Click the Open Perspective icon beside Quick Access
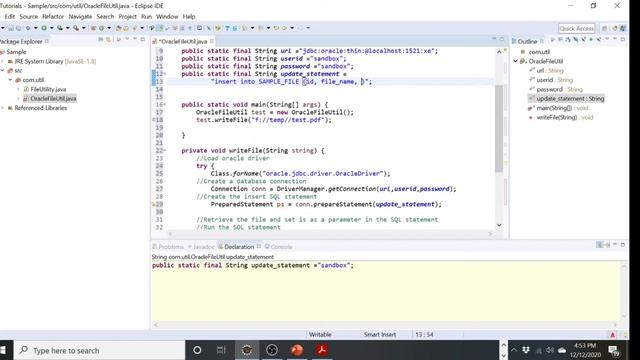Viewport: 640px width, 360px height. tap(604, 29)
